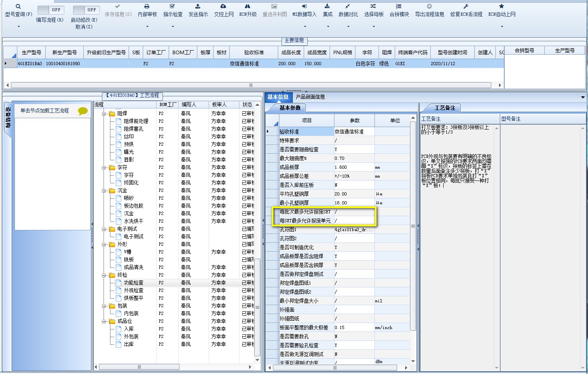Open 型号查询(F) search tool
The width and height of the screenshot is (588, 374).
(x=18, y=7)
